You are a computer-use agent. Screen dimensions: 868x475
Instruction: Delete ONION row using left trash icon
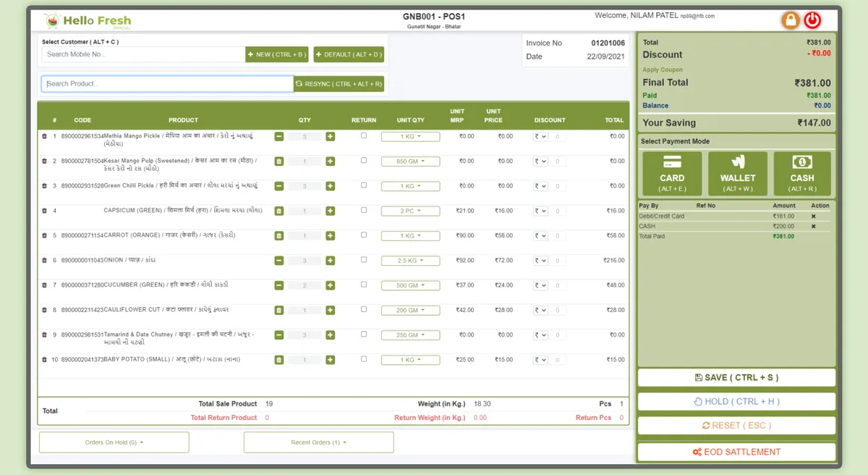click(x=44, y=260)
